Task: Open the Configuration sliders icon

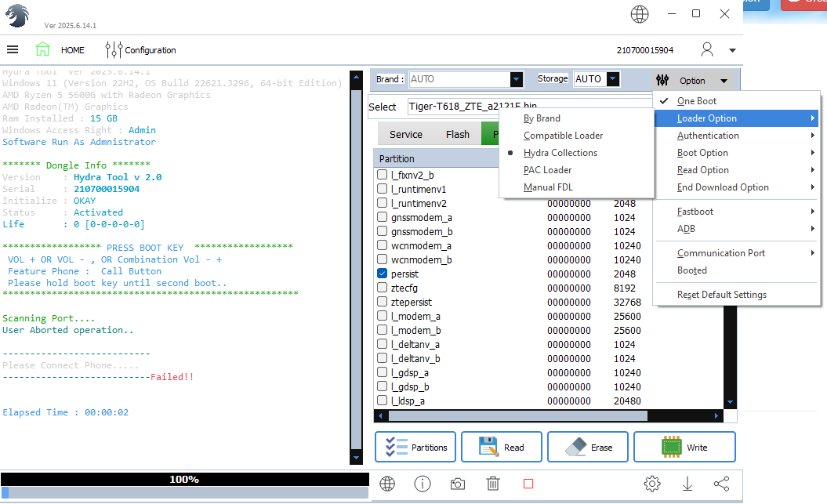Action: click(114, 49)
